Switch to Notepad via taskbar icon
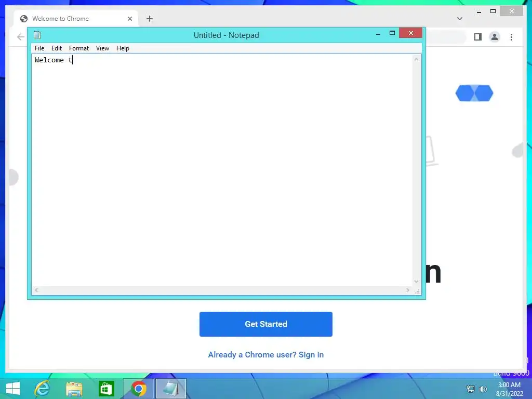Screen dimensions: 532x399 pos(170,389)
